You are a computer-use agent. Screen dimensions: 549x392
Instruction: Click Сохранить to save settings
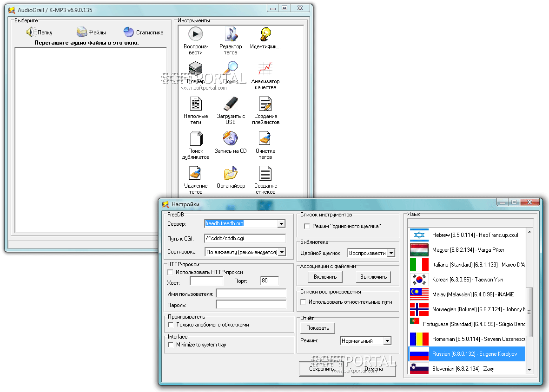point(321,369)
